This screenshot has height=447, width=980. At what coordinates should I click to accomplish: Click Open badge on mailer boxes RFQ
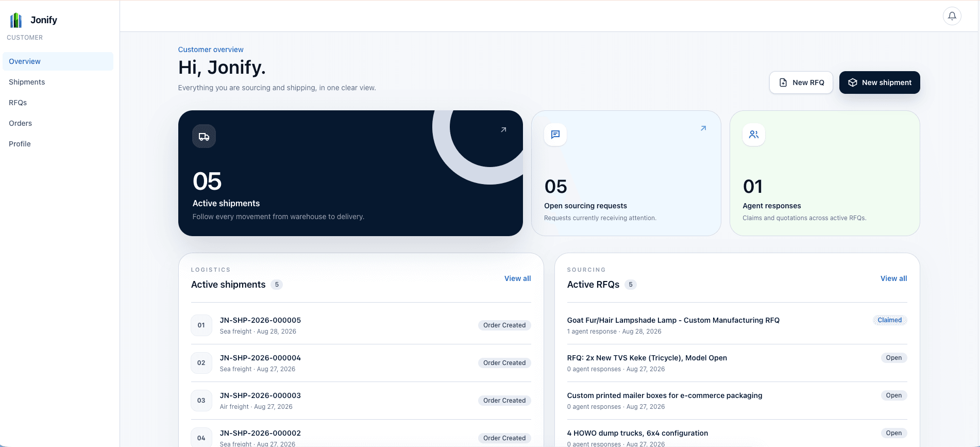tap(894, 395)
